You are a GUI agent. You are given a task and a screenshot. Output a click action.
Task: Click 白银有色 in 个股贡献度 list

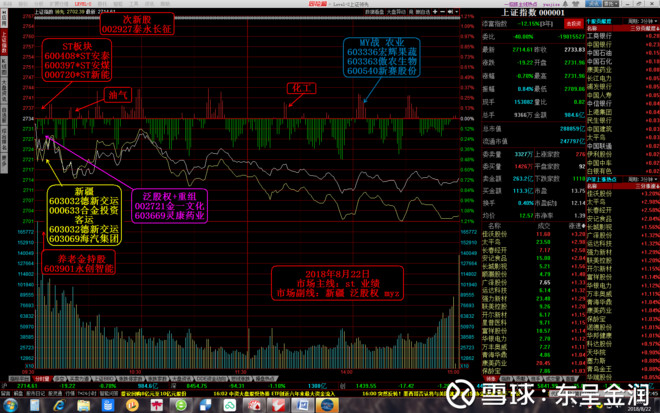599,171
